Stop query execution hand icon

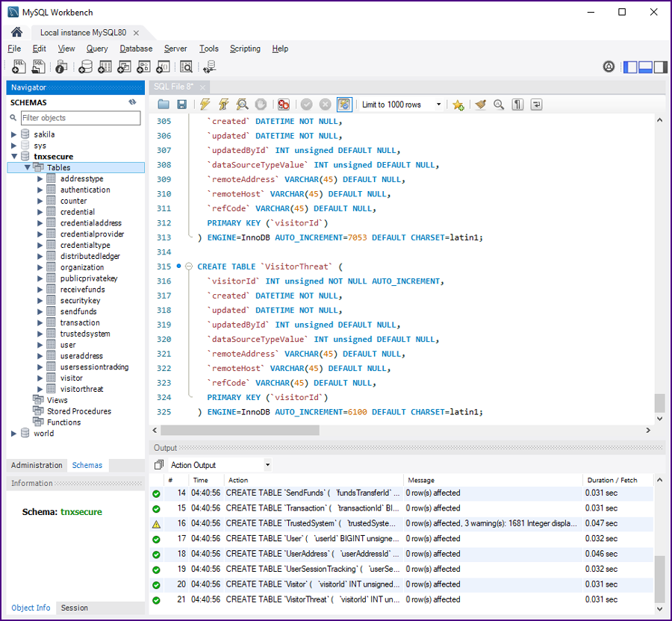[261, 104]
